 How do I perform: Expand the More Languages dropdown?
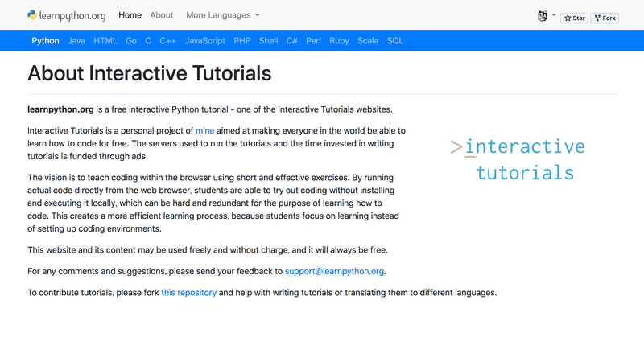(223, 15)
